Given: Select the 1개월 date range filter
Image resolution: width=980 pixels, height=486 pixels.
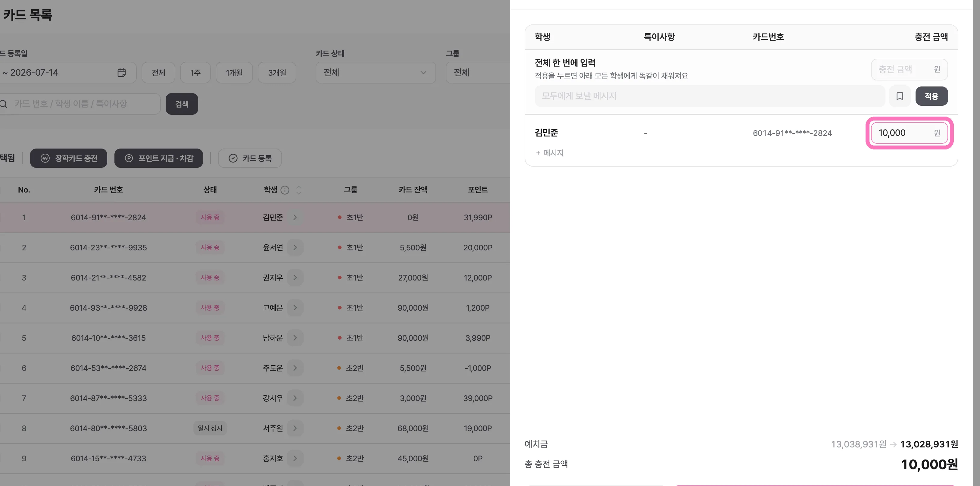Looking at the screenshot, I should tap(234, 73).
